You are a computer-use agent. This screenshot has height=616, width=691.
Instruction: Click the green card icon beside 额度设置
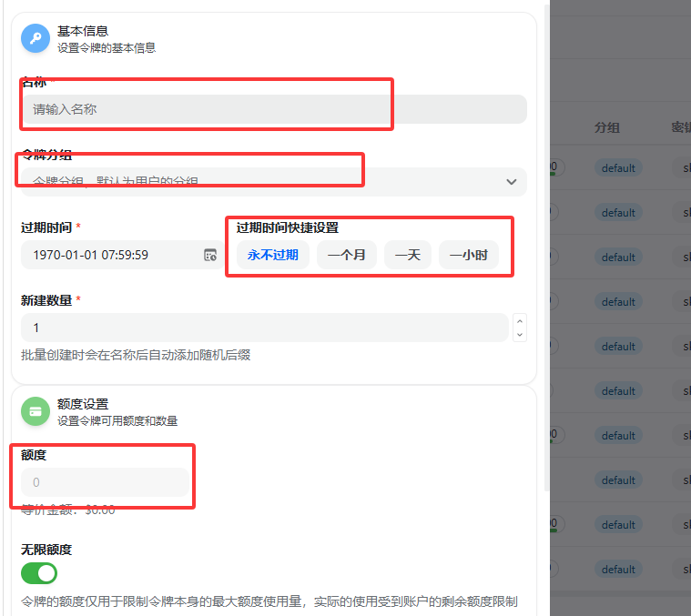click(x=36, y=411)
